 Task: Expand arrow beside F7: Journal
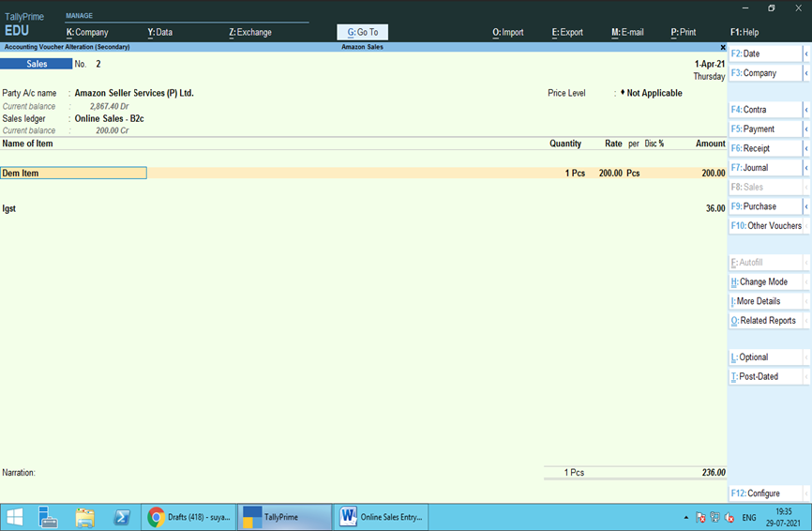click(806, 167)
